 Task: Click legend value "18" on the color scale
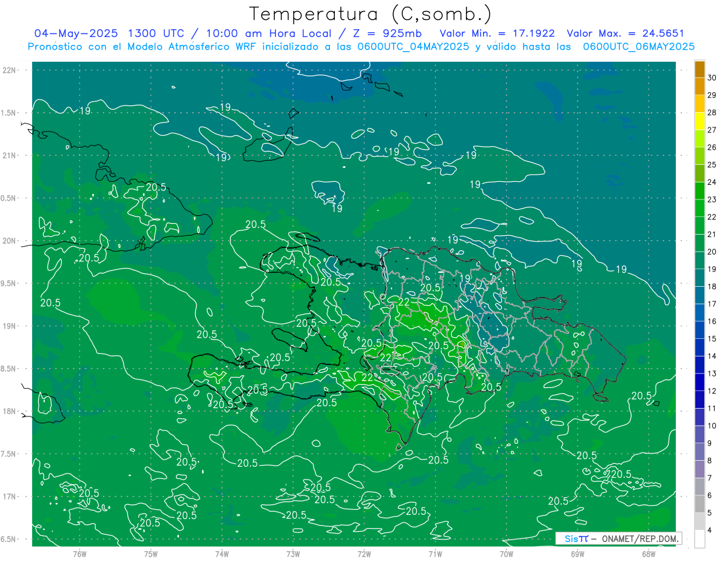point(712,286)
